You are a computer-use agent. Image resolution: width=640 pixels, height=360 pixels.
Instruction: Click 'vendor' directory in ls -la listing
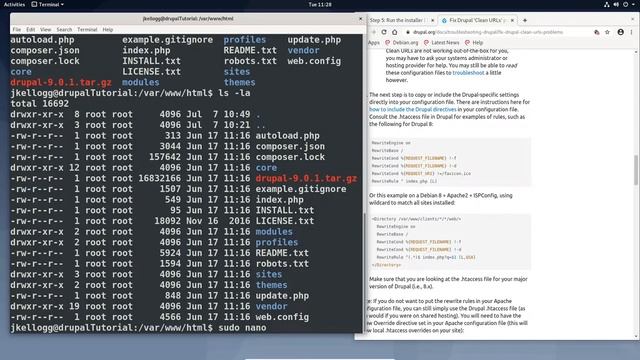pyautogui.click(x=271, y=307)
